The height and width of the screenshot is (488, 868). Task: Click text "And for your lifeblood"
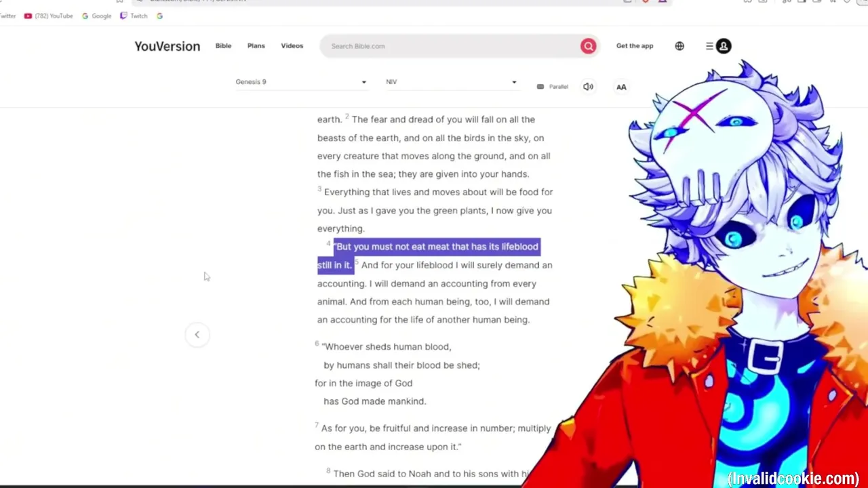tap(407, 265)
